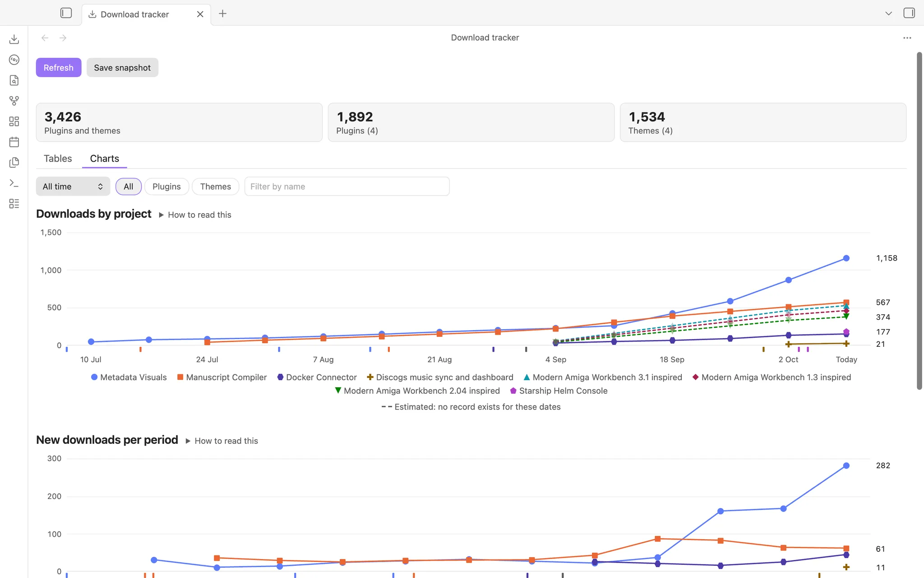Switch to the Charts tab
The height and width of the screenshot is (578, 924).
pyautogui.click(x=104, y=158)
